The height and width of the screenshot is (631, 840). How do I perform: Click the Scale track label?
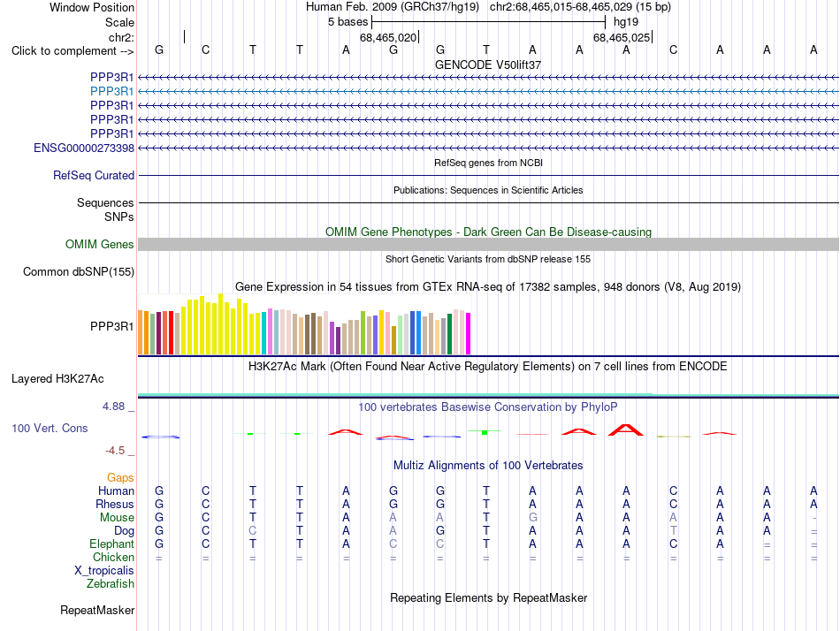click(x=119, y=22)
